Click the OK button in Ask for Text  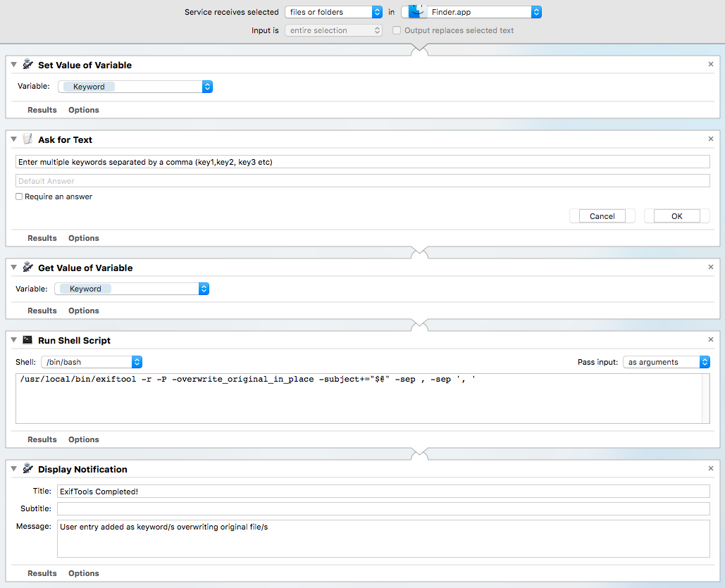(x=676, y=216)
